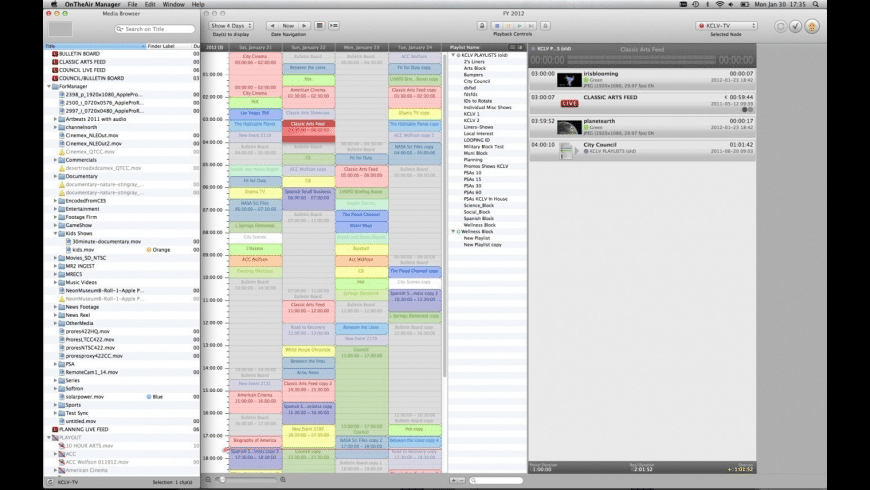870x490 pixels.
Task: Click the playback progress bar in Classic Arts Feed
Action: tap(641, 59)
